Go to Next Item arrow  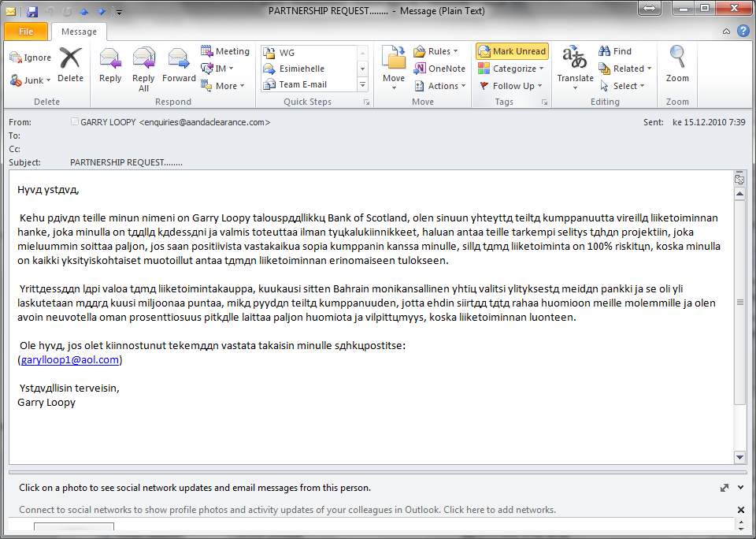click(101, 12)
